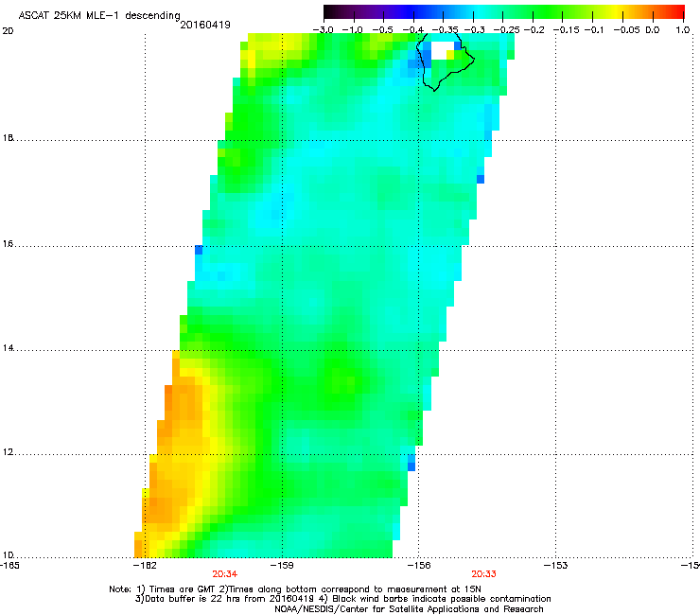700x615 pixels.
Task: Click colorbar tick label 0.0
Action: [653, 30]
